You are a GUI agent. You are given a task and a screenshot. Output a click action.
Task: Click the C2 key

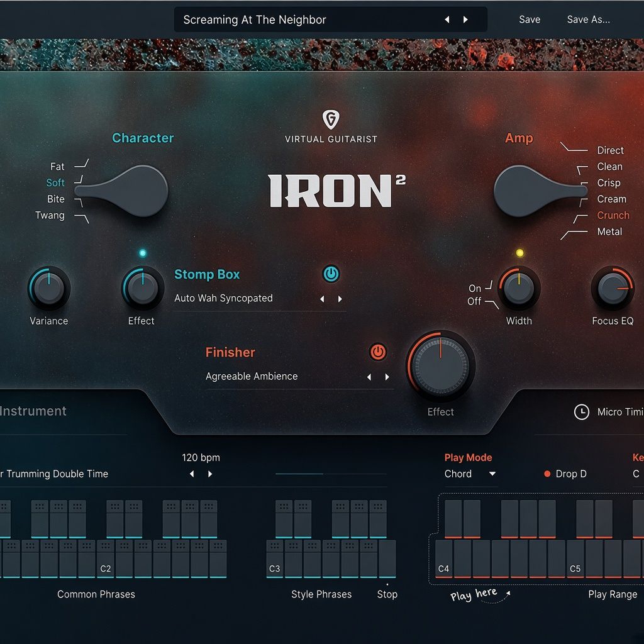(x=106, y=558)
